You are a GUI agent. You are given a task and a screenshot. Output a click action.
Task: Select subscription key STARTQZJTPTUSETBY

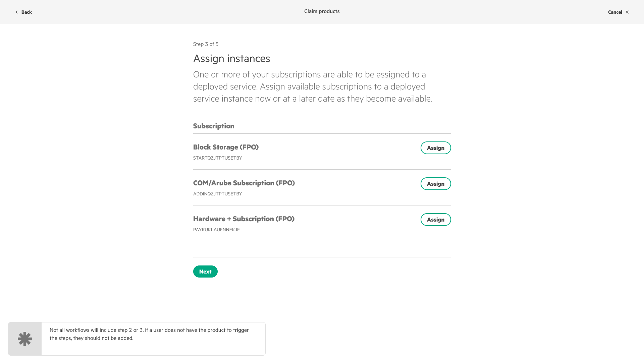click(x=217, y=158)
